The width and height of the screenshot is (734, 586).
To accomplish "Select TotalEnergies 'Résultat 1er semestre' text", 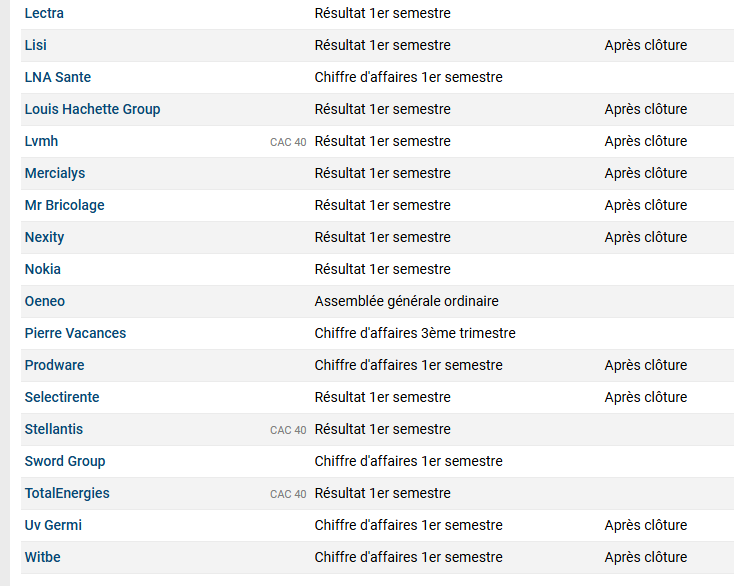I will click(x=382, y=493).
